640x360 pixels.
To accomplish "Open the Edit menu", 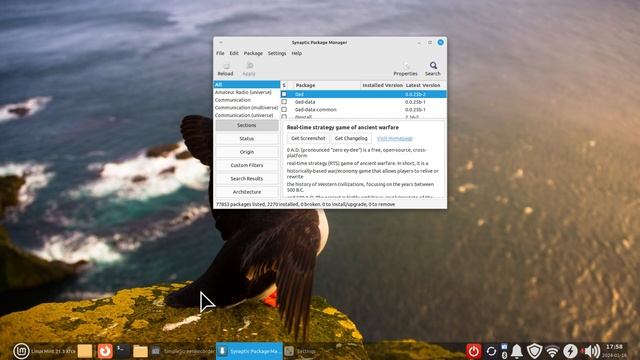I will pyautogui.click(x=234, y=53).
